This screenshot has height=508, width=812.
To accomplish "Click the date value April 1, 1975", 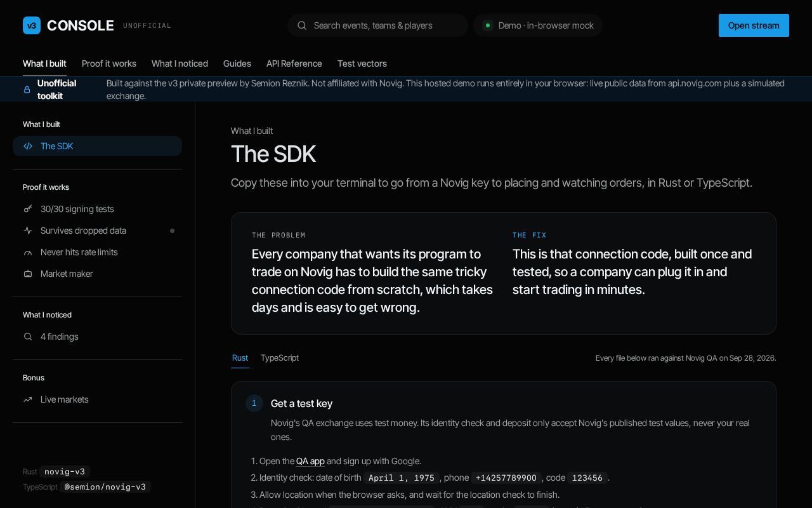I will (402, 478).
